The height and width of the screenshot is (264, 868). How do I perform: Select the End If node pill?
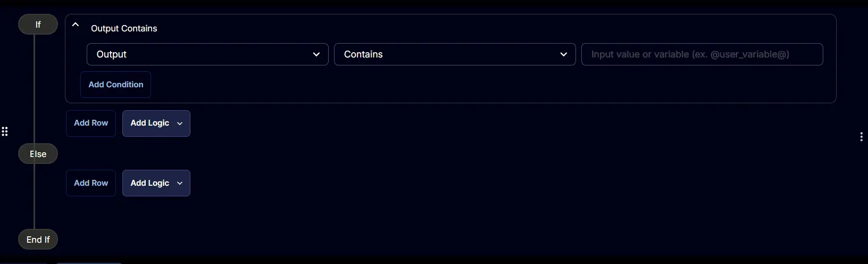pos(38,240)
